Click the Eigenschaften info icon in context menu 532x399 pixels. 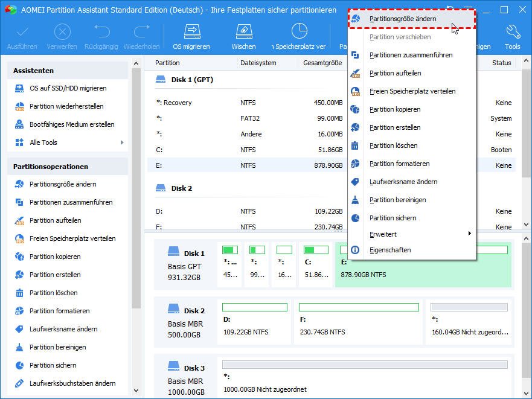tap(355, 250)
